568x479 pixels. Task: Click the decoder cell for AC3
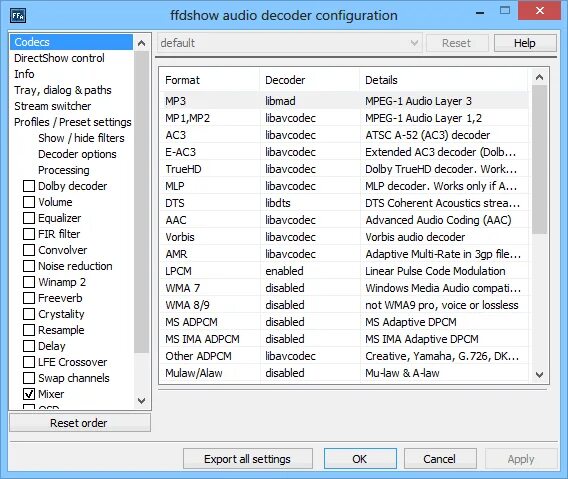tap(291, 135)
